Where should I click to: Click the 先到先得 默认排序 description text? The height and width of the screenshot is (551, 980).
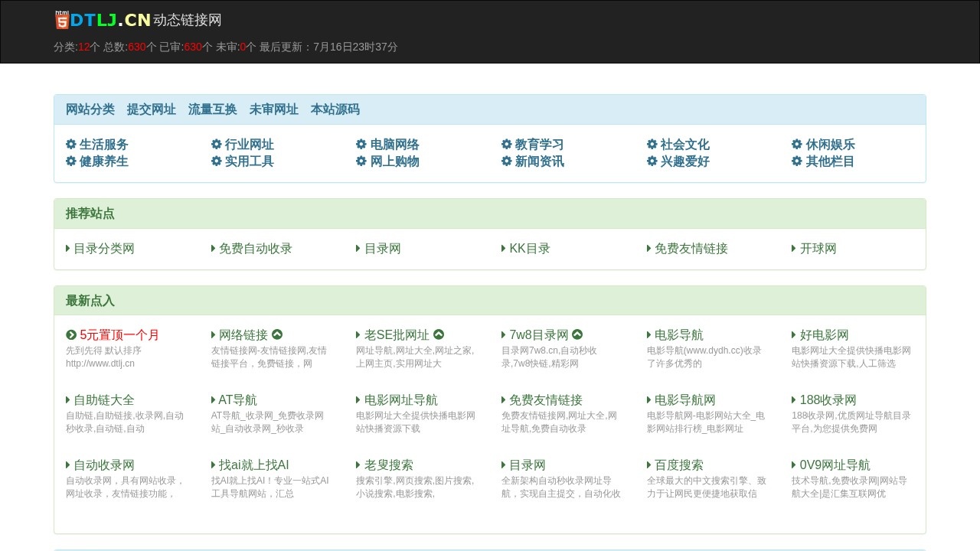103,350
